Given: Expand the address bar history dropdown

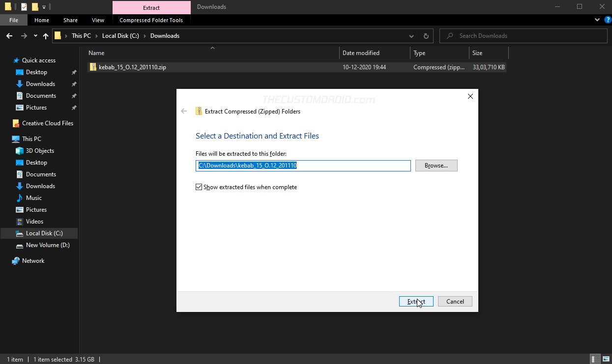Looking at the screenshot, I should pos(411,36).
